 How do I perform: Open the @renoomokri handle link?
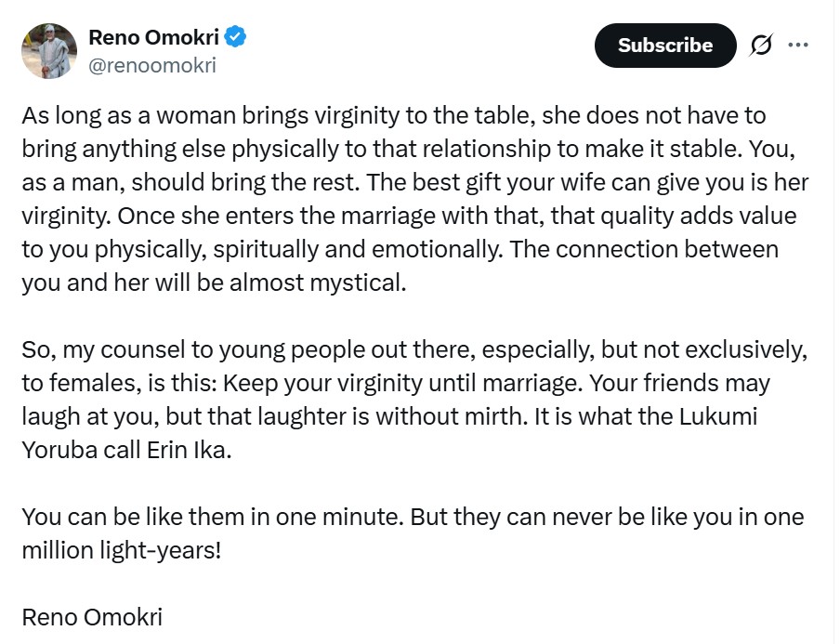(x=151, y=66)
